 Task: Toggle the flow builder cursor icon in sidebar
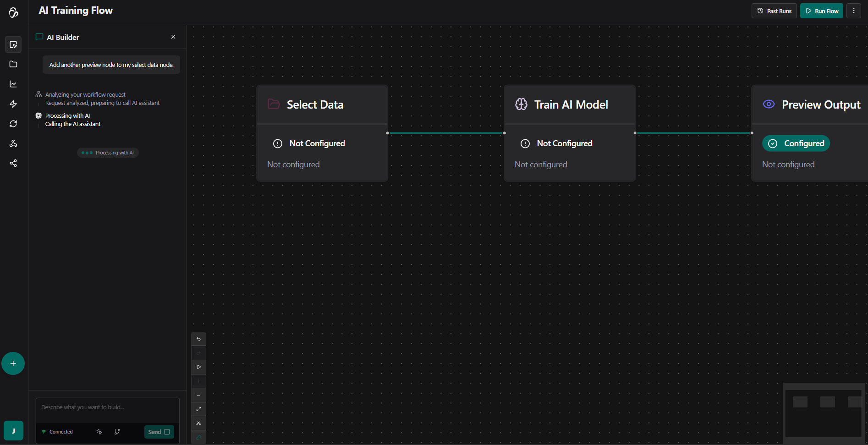coord(13,44)
